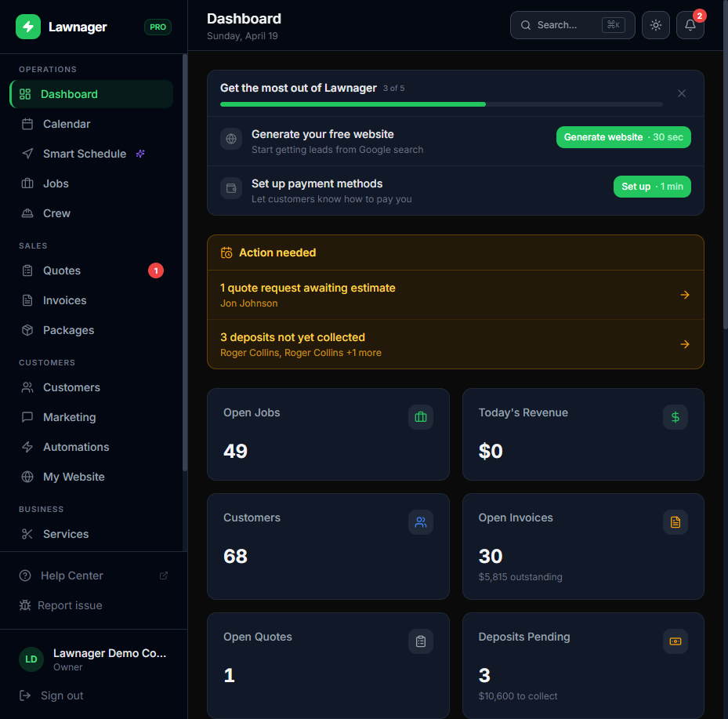Click the Quotes red notification badge
The width and height of the screenshot is (728, 719).
(x=155, y=271)
